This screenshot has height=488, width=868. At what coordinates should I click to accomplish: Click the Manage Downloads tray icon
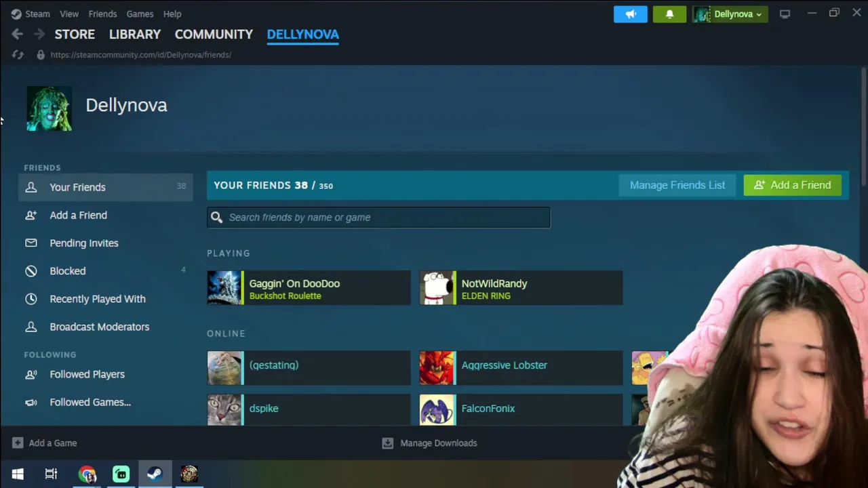pos(387,443)
